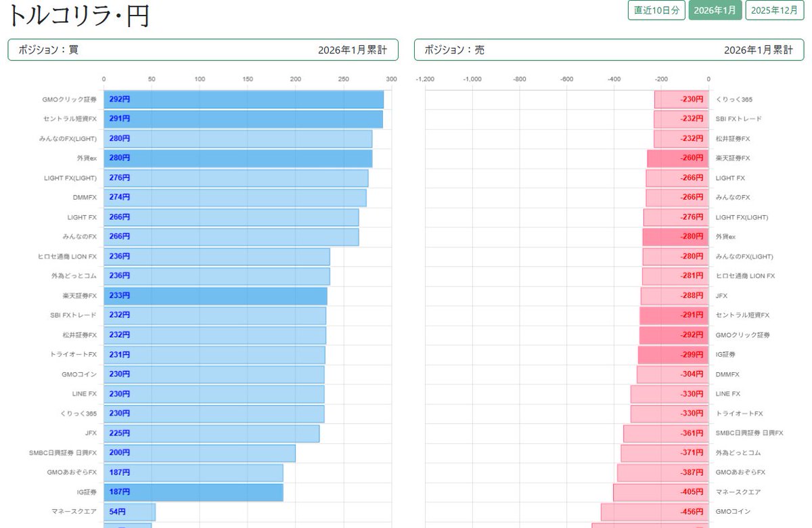Click the ヒロセ通商 LION FX -281円 sell bar
The height and width of the screenshot is (528, 812).
[x=675, y=276]
